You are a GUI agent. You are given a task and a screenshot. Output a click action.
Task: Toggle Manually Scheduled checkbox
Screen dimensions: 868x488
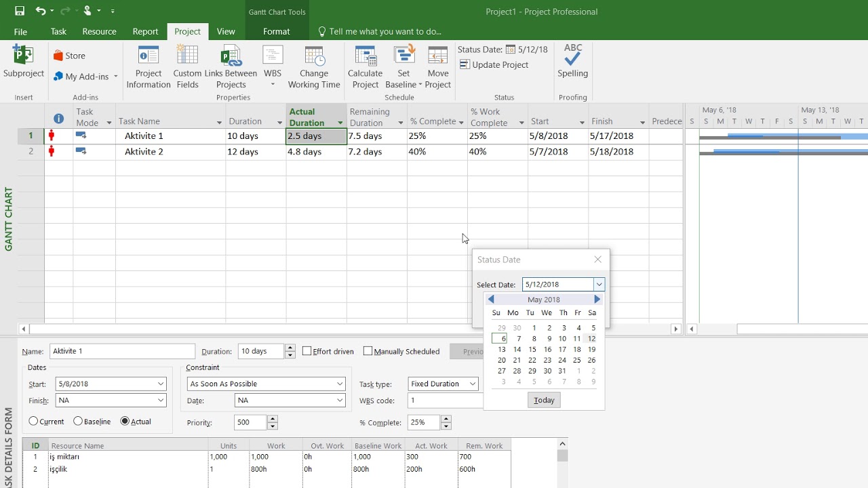tap(368, 351)
